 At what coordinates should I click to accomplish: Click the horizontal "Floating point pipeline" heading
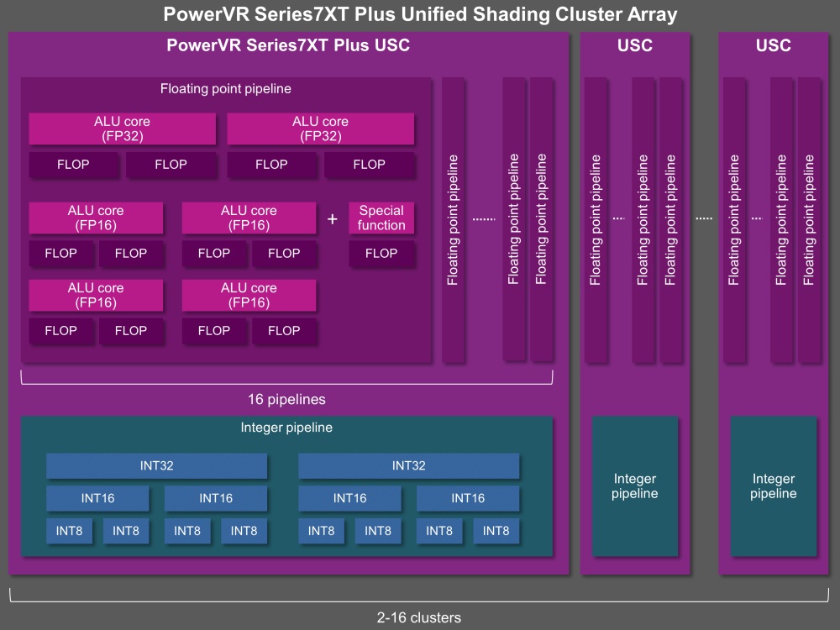[x=225, y=88]
